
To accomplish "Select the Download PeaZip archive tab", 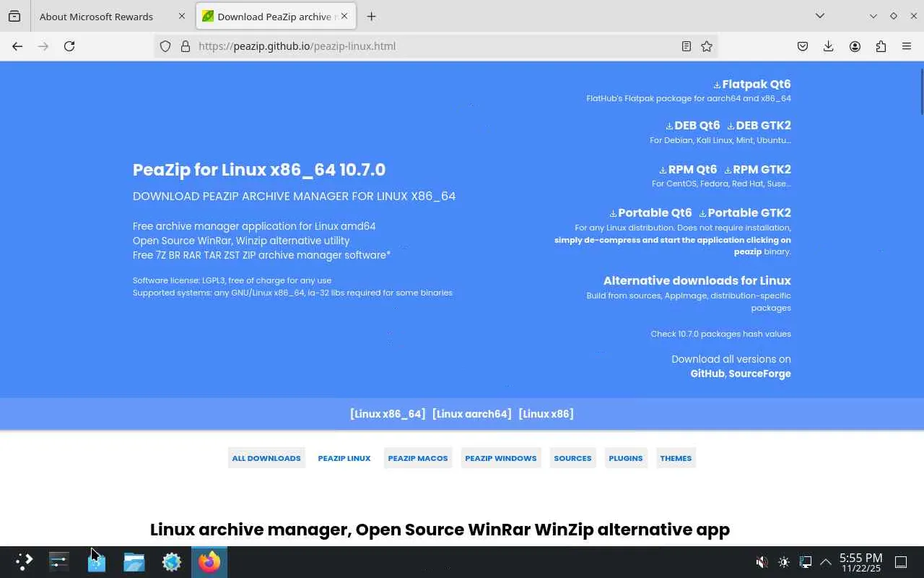I will pos(276,16).
